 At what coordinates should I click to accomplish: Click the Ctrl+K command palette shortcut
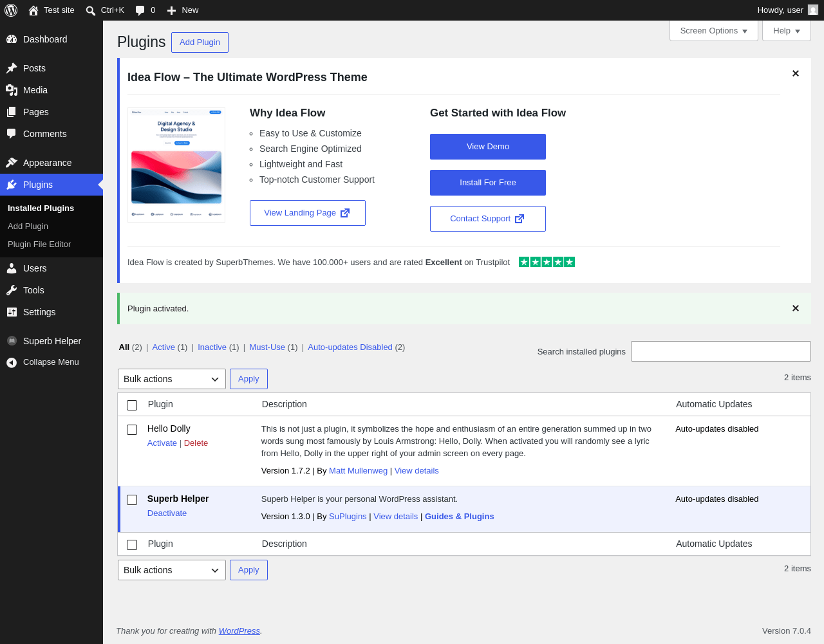pyautogui.click(x=113, y=10)
